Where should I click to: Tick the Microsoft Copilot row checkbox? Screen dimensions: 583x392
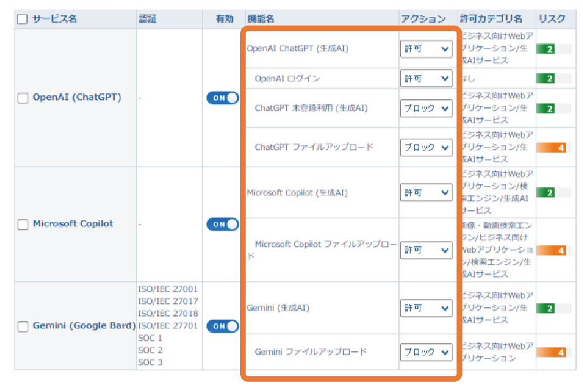(23, 224)
